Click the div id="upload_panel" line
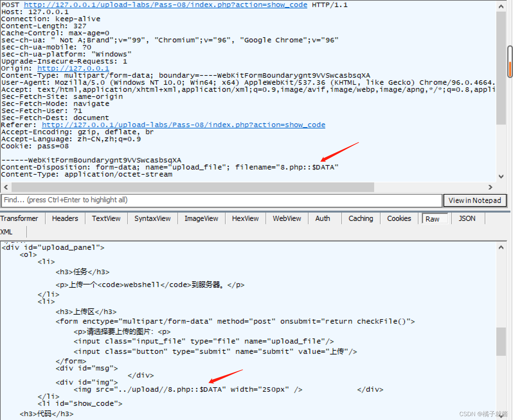Screen dimensions: 513x420 point(53,248)
